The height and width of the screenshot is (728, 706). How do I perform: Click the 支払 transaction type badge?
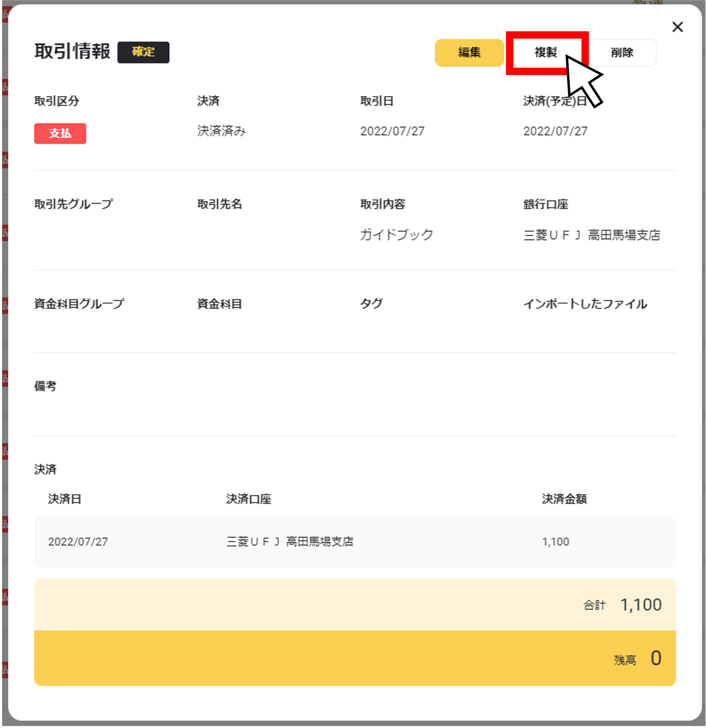coord(60,133)
